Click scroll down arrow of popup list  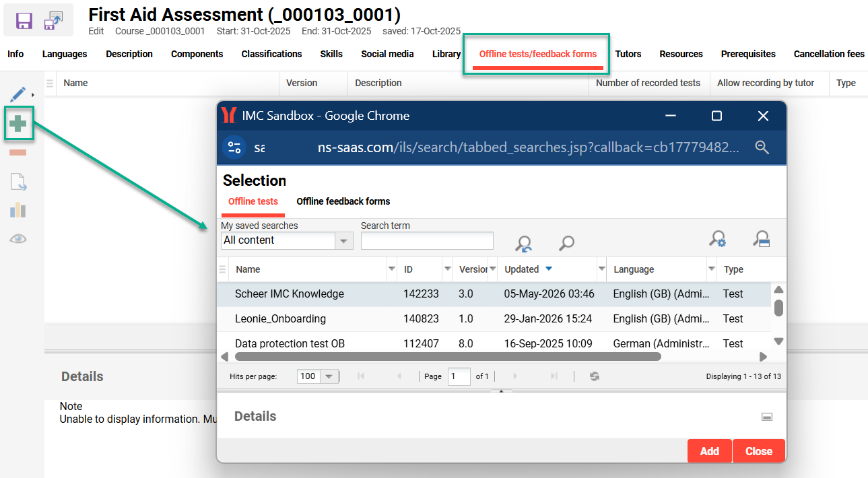pos(778,341)
